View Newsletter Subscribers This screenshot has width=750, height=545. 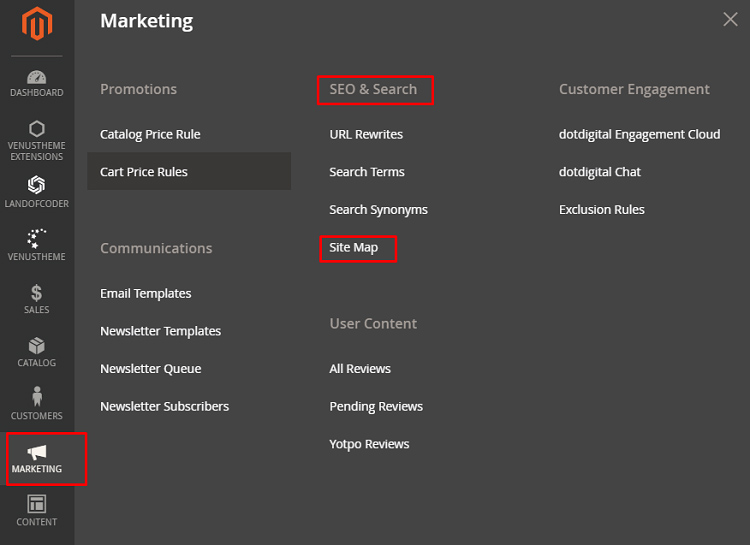(x=164, y=406)
